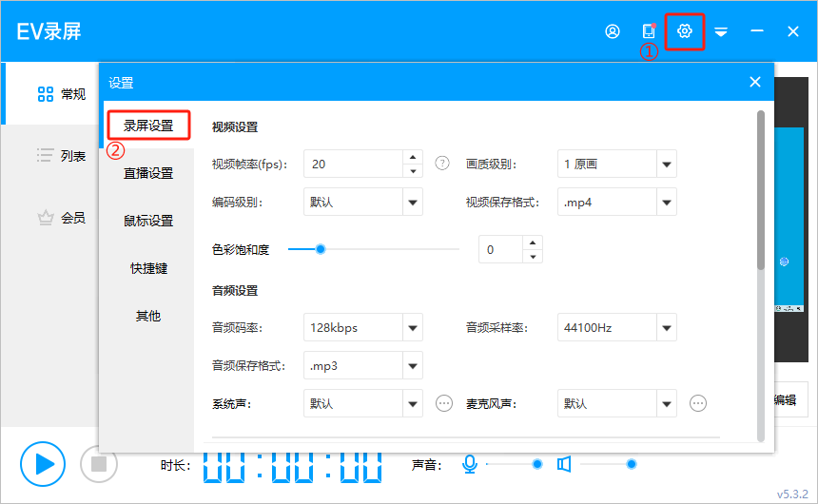Open microphone sound more options button
Viewport: 818px width, 504px height.
(x=698, y=403)
